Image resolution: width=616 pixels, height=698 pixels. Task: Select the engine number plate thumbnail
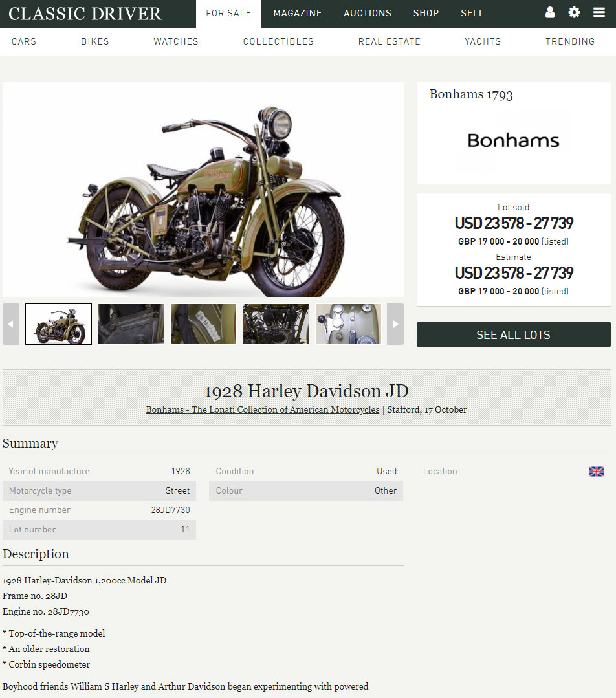pos(204,324)
